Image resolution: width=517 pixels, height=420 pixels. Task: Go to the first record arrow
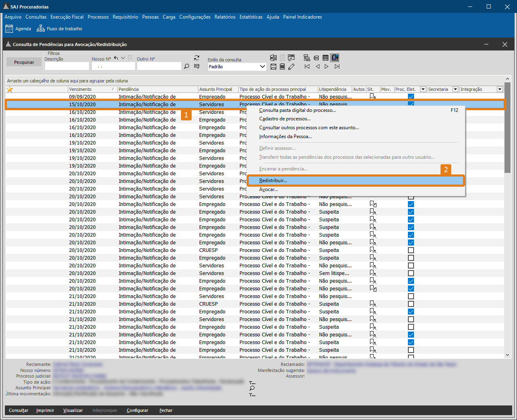pyautogui.click(x=307, y=67)
